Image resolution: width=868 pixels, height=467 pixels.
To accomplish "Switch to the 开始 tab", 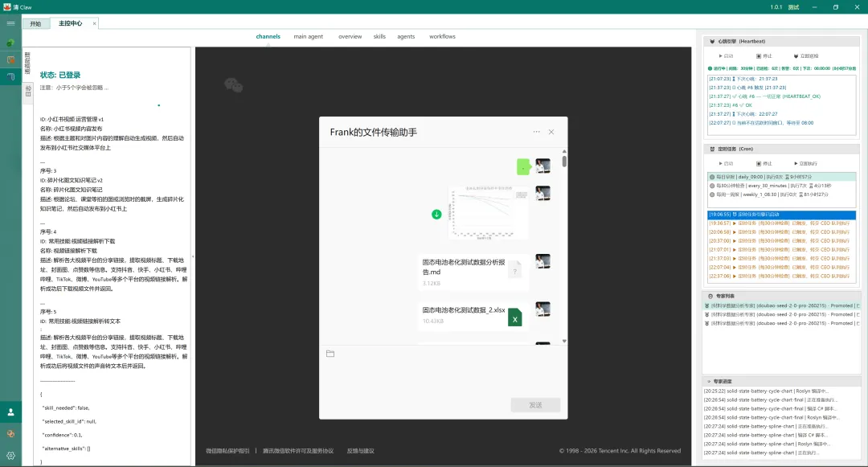I will coord(35,24).
